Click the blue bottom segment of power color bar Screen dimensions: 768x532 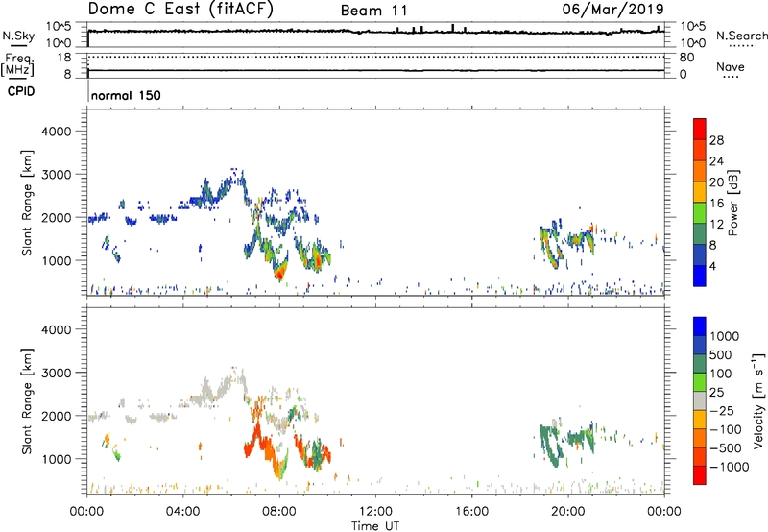coord(700,276)
